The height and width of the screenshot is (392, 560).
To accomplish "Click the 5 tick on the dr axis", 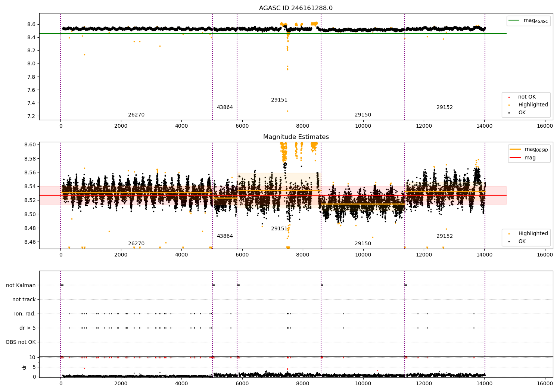I will [34, 367].
